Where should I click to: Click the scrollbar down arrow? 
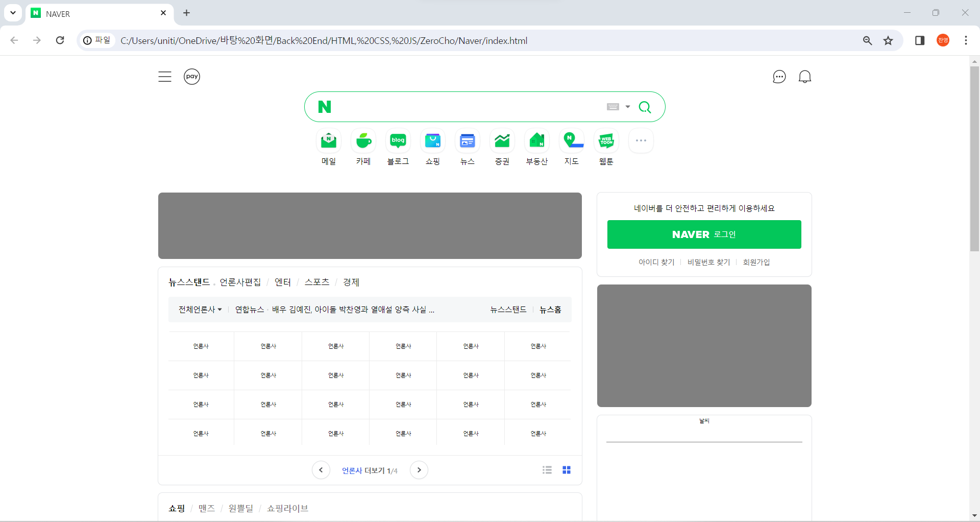[974, 516]
